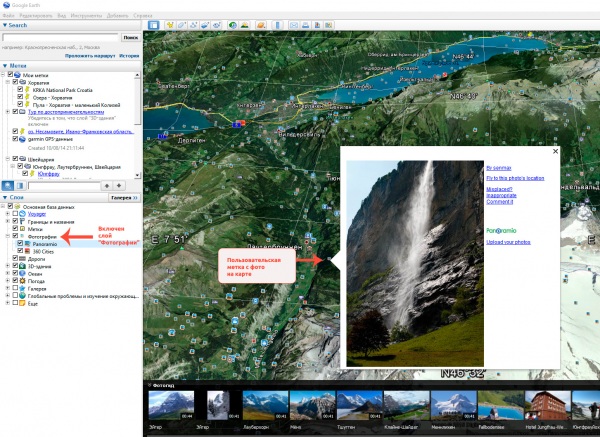Click 'Upload your photos' link
The height and width of the screenshot is (437, 600).
(x=508, y=242)
